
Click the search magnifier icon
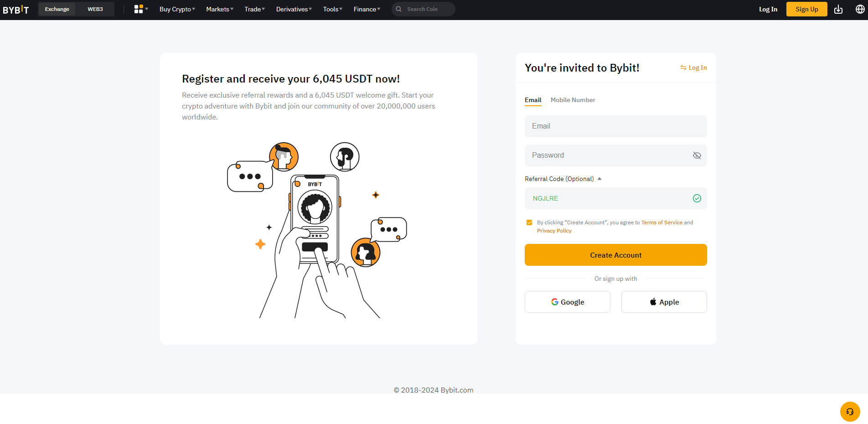point(399,9)
